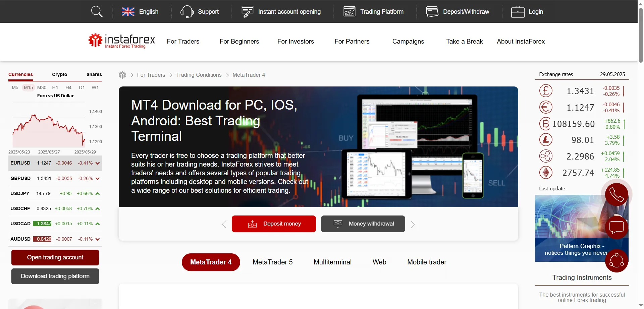Click the Ripple exchange rate icon

pos(546,156)
